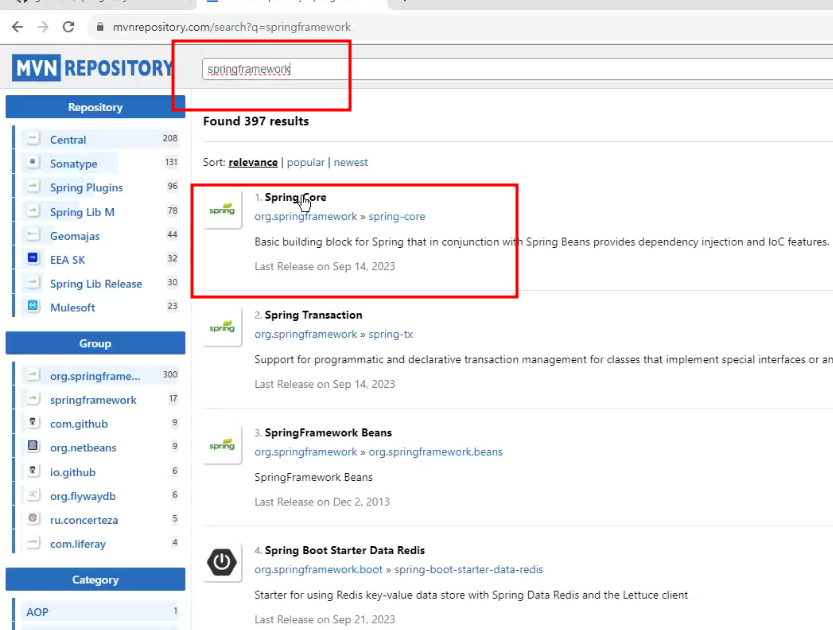Filter by Sonatype repository

pyautogui.click(x=73, y=164)
